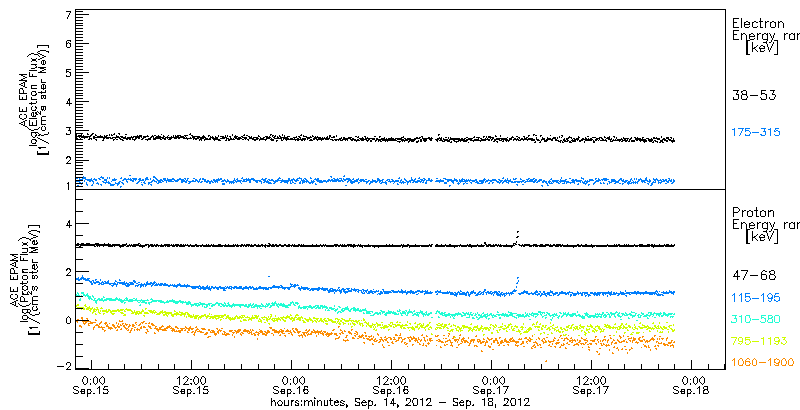Image resolution: width=800 pixels, height=410 pixels.
Task: Click the isolated orange outlier point after Sep.17 0:00
Action: [x=546, y=361]
